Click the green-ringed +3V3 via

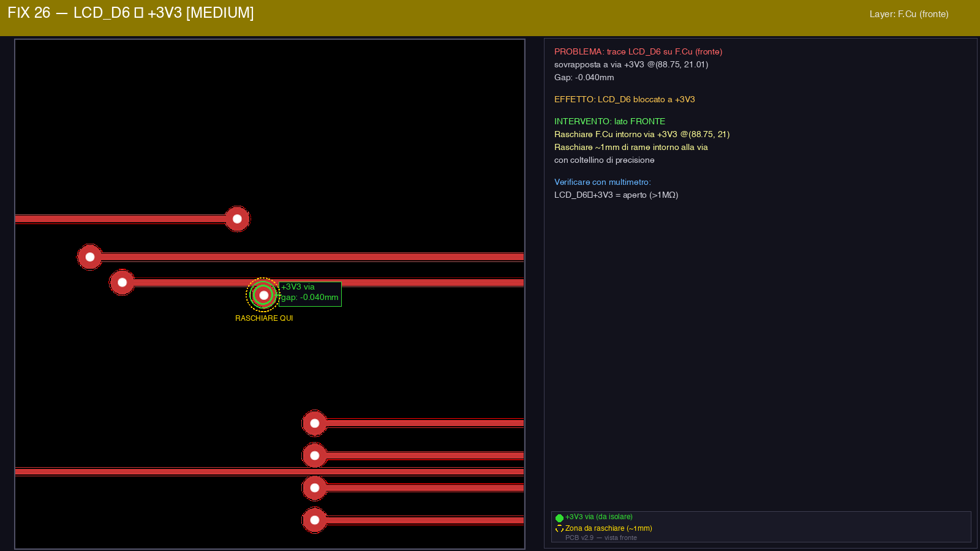tap(263, 295)
